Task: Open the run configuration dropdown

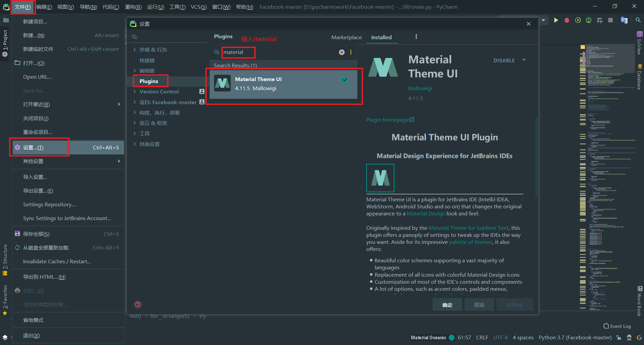Action: point(543,20)
